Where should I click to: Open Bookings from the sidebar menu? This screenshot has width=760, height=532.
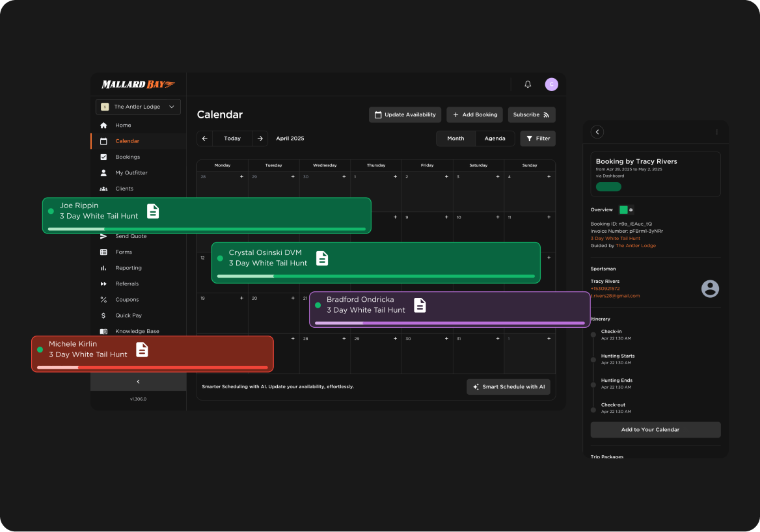point(128,157)
